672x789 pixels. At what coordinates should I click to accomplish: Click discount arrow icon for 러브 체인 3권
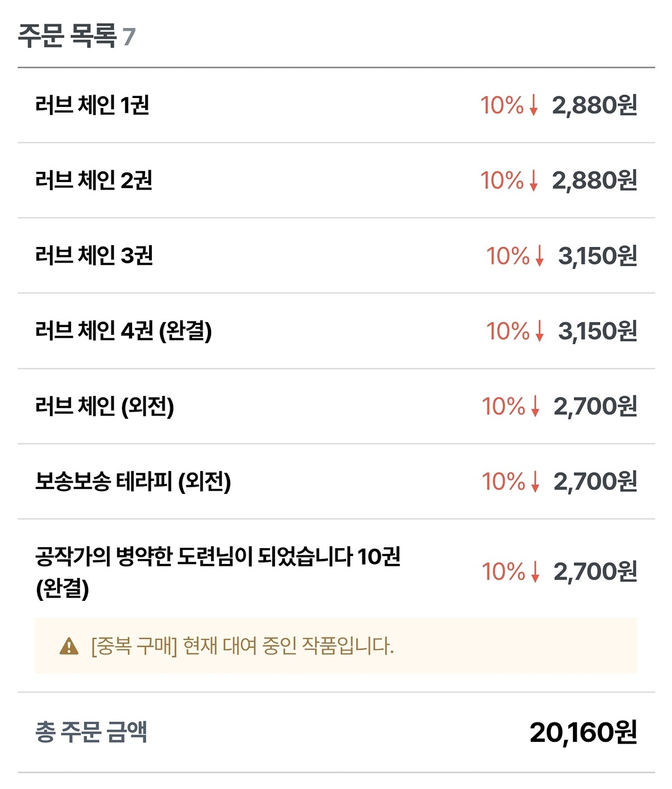(539, 256)
